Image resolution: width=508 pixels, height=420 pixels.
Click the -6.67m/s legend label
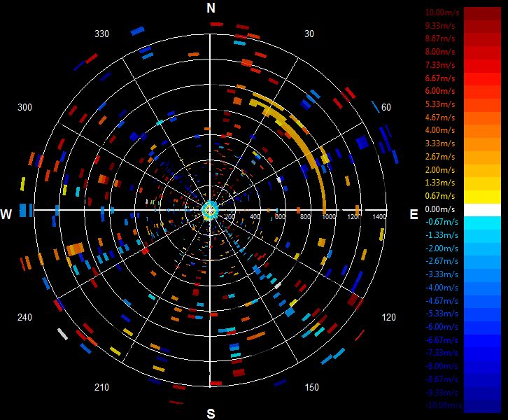442,340
